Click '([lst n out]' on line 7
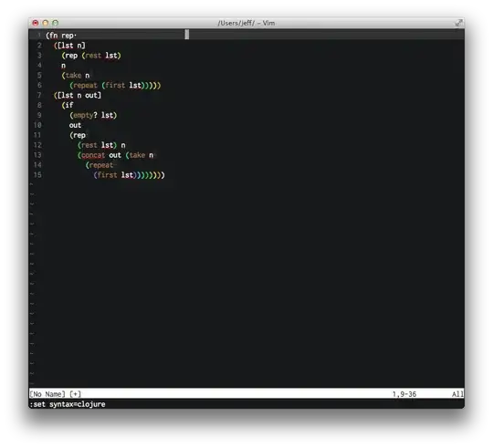493x448 pixels. click(x=78, y=95)
